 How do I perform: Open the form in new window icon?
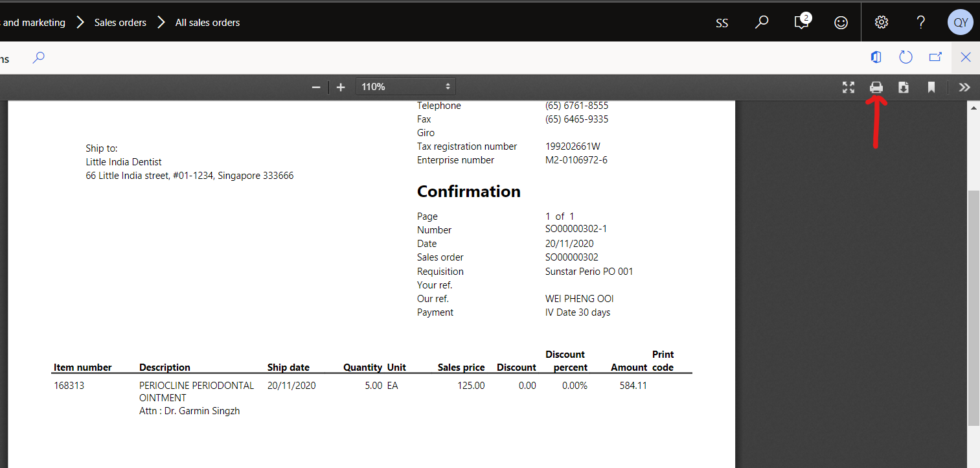click(x=935, y=57)
